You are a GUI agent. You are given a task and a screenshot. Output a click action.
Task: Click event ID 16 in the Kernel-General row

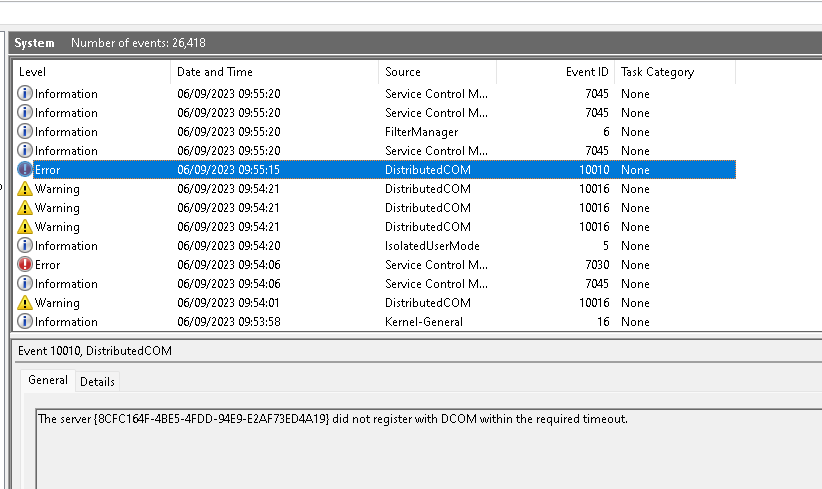(603, 322)
